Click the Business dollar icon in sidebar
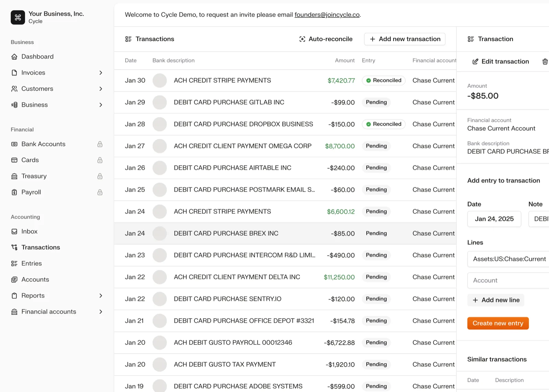The height and width of the screenshot is (392, 549). pos(14,105)
